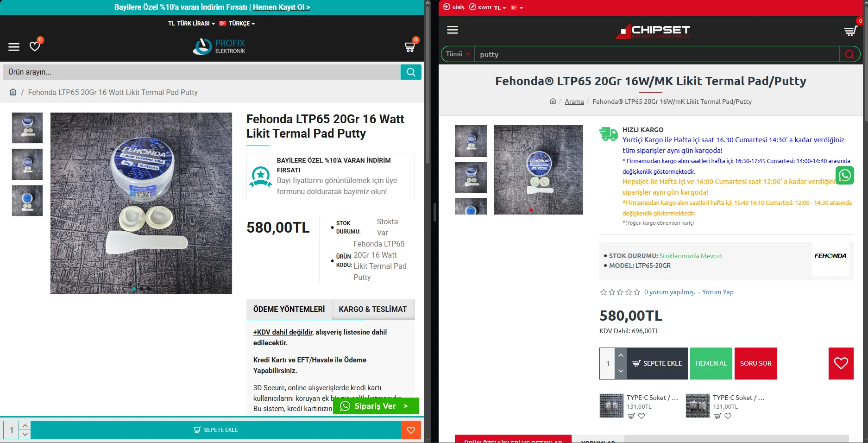Click the star rating row in Chipset
868x443 pixels.
(x=620, y=292)
